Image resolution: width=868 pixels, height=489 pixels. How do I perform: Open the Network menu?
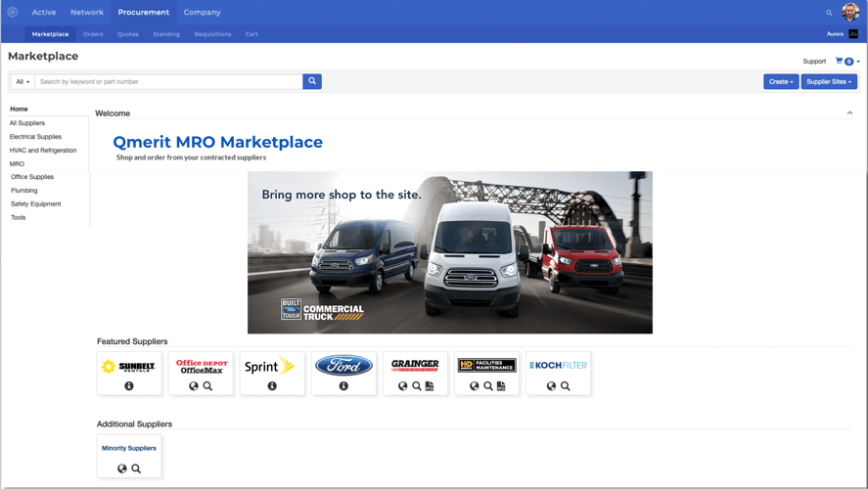[87, 12]
